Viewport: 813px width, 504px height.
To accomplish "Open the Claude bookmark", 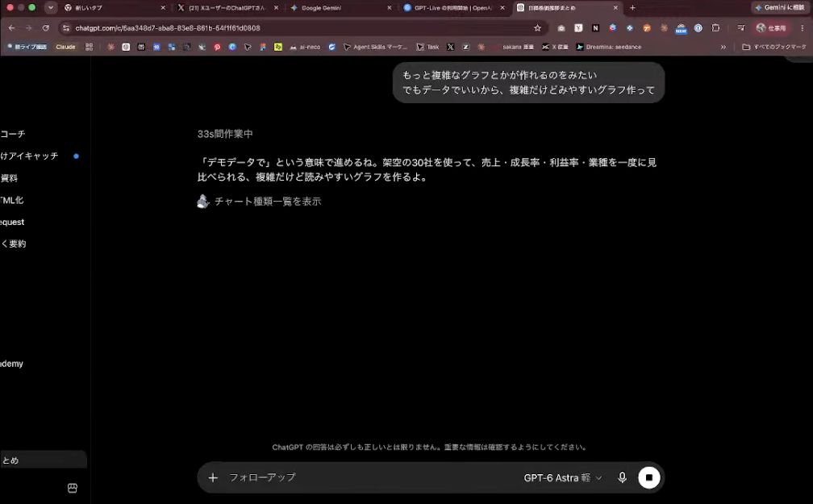I will click(65, 47).
